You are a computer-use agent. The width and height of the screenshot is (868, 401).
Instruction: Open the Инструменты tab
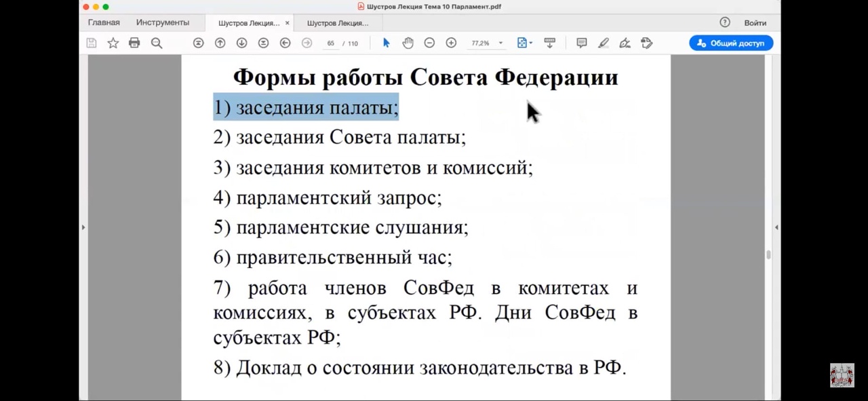point(163,22)
